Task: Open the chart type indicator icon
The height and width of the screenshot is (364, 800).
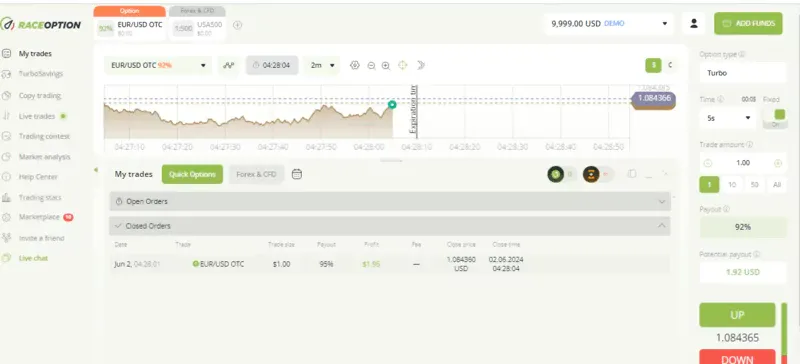Action: pos(229,65)
